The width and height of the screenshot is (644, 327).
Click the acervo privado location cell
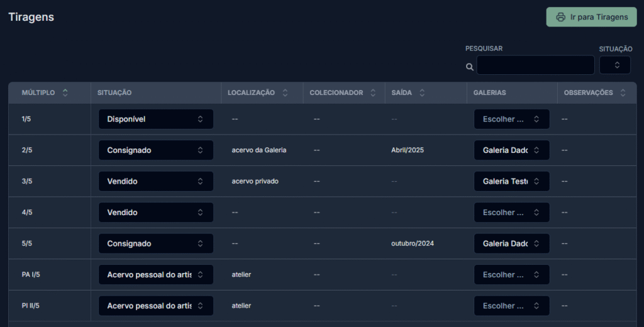click(x=255, y=181)
